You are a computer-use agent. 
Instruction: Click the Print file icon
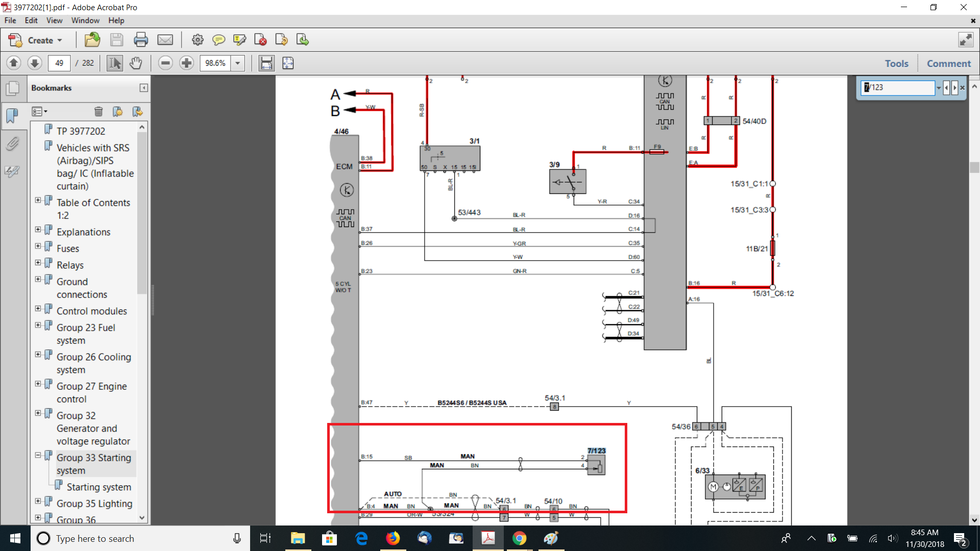click(140, 40)
